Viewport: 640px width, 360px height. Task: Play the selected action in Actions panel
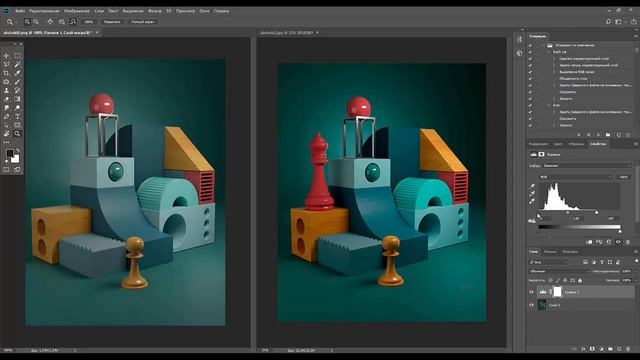[598, 135]
